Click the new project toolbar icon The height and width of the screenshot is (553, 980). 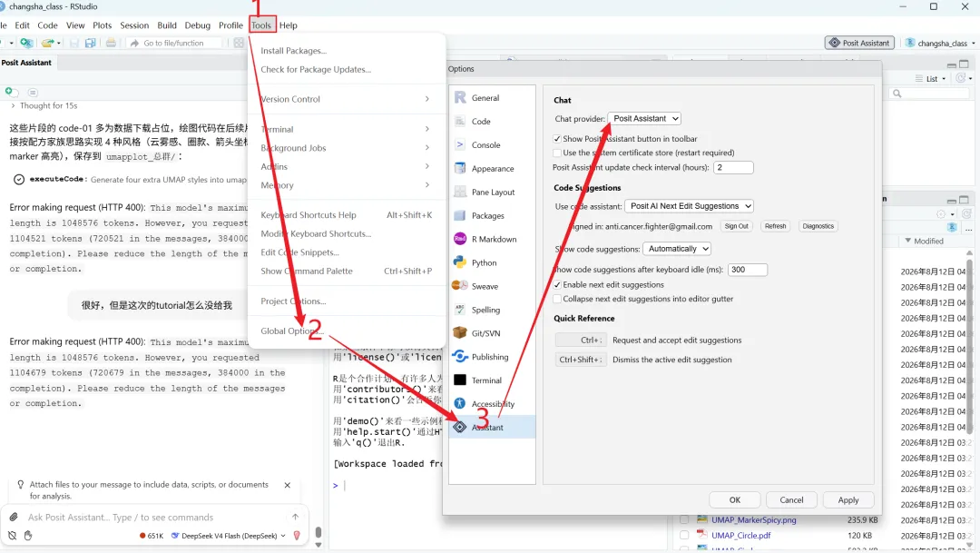point(25,44)
